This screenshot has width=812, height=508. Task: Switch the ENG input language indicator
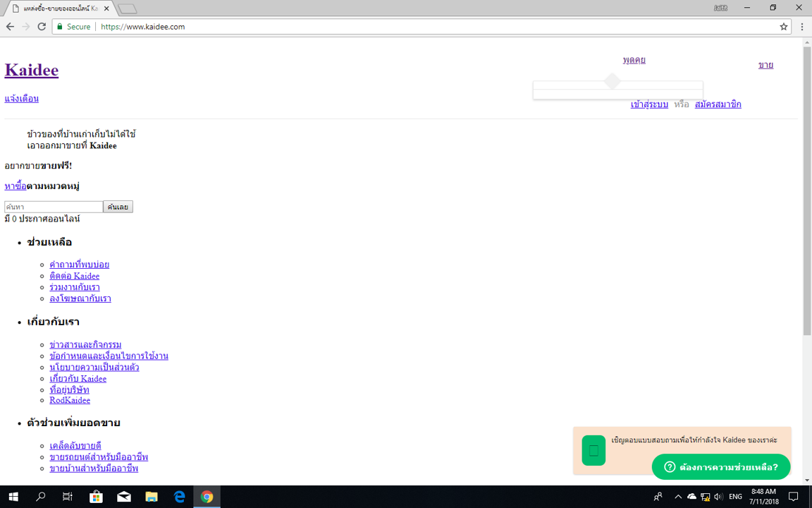735,497
